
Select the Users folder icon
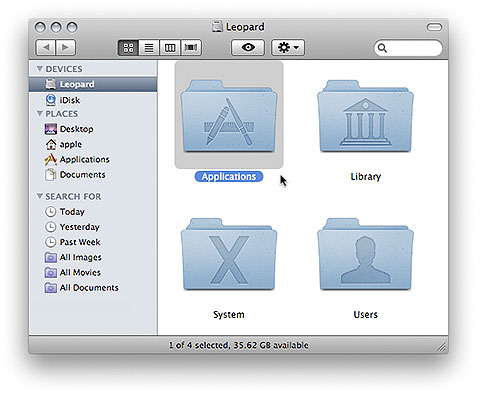click(x=365, y=254)
